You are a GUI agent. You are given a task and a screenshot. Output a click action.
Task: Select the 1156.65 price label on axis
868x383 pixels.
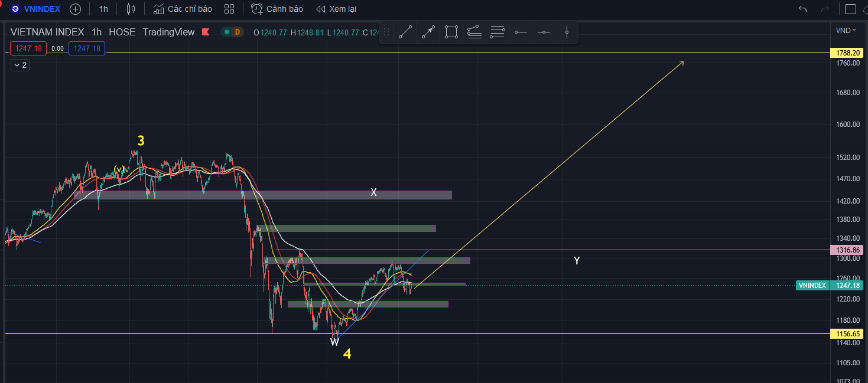tap(847, 334)
